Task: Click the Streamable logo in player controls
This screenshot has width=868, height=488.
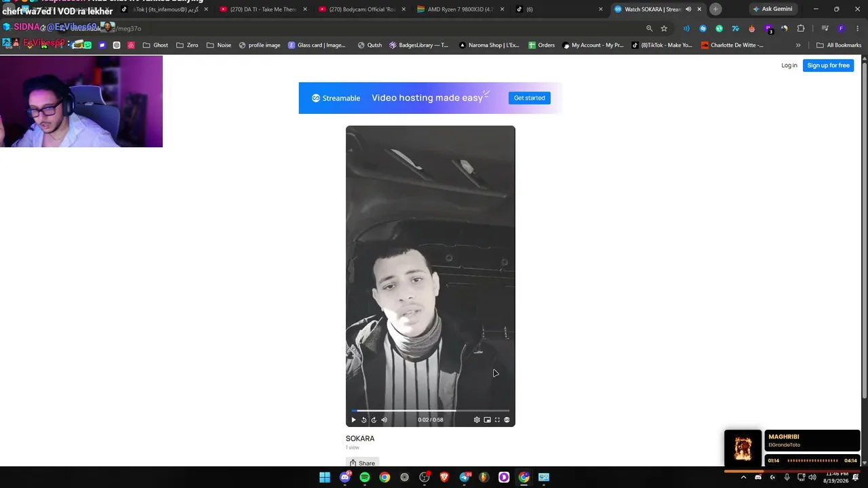Action: [507, 420]
